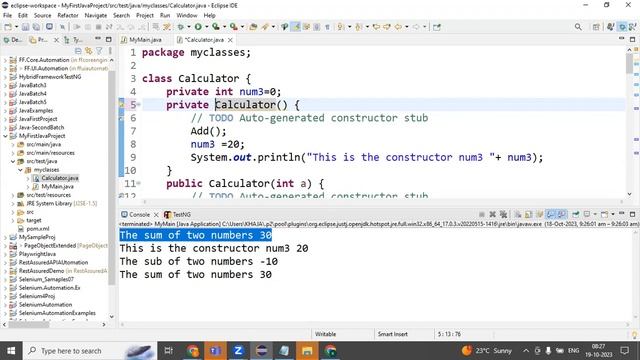Expand the MySampleProj project node
This screenshot has width=640, height=360.
5,237
